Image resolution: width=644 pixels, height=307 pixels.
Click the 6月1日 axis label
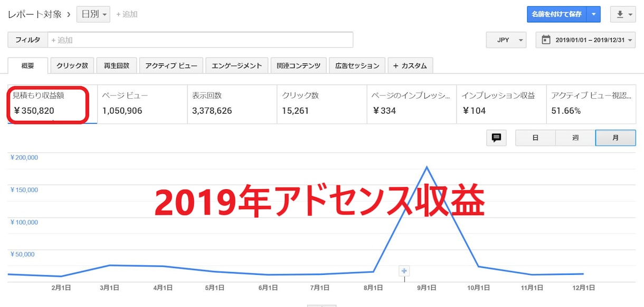point(268,288)
